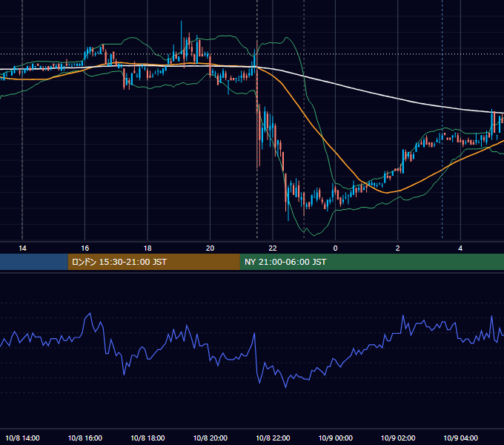
Task: Click the 16 hour axis label
Action: point(84,248)
